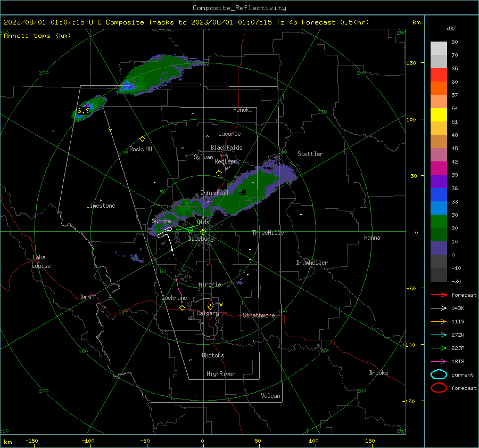Click the Ponoka city label
Screen dimensions: 479x448
(x=243, y=110)
